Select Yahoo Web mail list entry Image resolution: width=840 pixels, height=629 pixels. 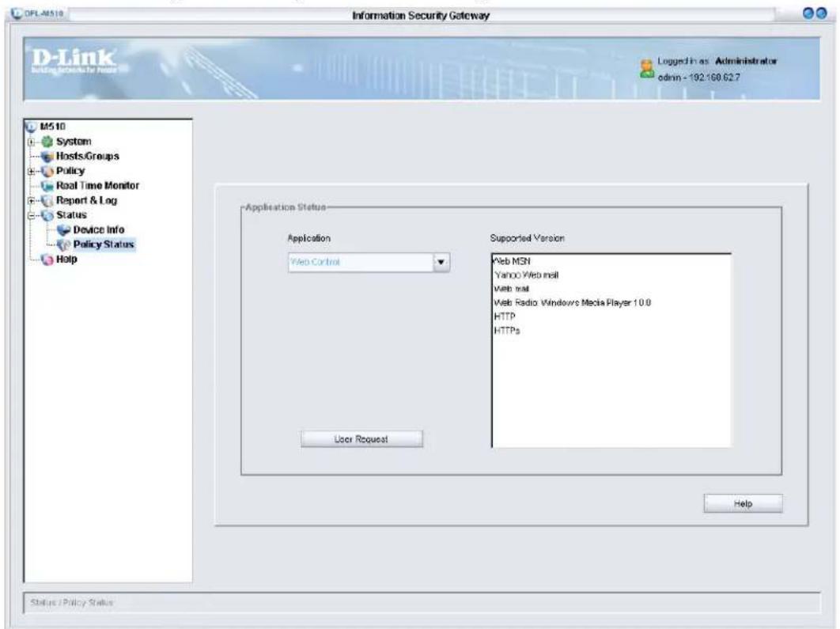(x=526, y=275)
